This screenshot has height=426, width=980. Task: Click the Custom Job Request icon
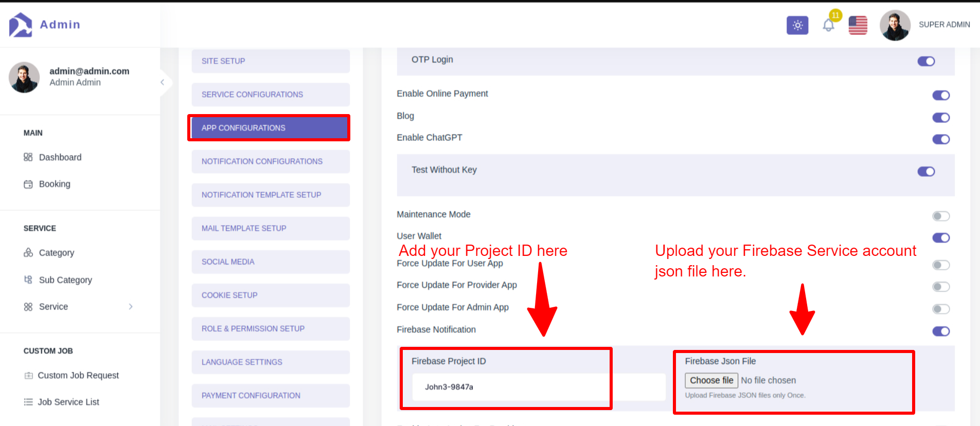[28, 376]
